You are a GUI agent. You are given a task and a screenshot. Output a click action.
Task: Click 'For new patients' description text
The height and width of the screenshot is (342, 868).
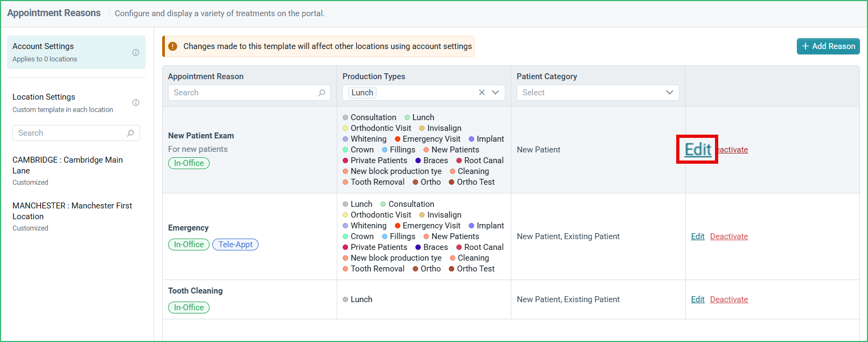198,149
